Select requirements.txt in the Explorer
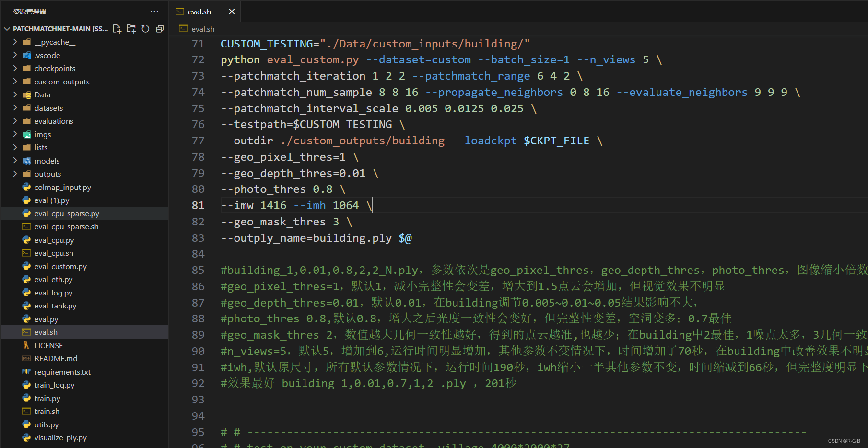Screen dimensions: 868x448 (x=62, y=372)
